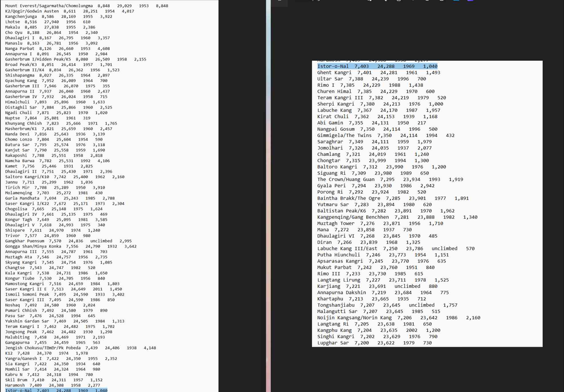Click the blue extension icon in the toolbar
The height and width of the screenshot is (392, 564).
pos(456,2)
